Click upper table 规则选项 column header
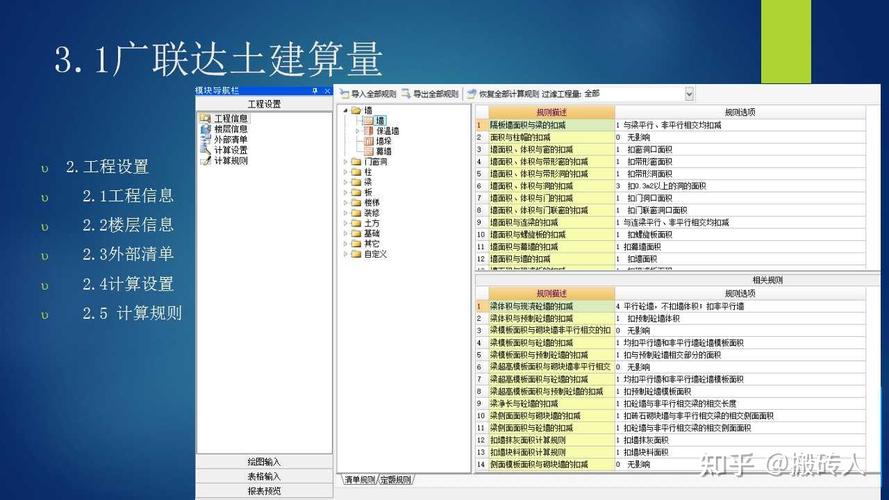The image size is (889, 500). click(740, 112)
